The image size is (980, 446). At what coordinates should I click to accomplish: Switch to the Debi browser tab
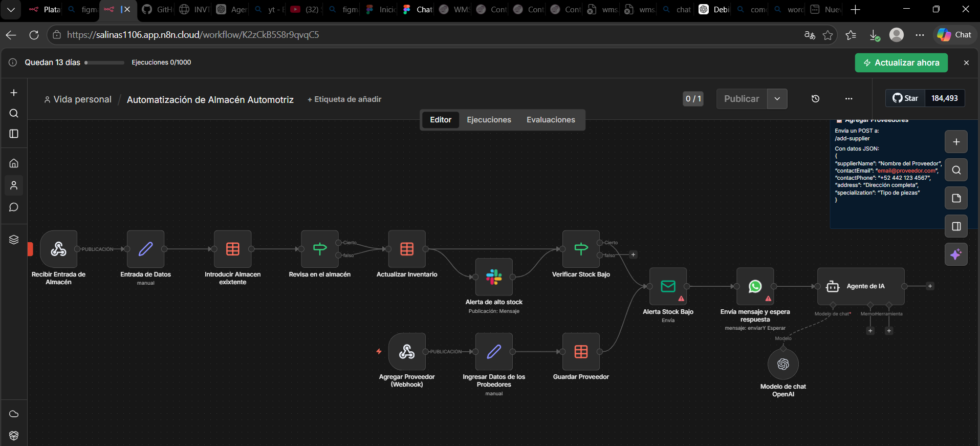715,9
